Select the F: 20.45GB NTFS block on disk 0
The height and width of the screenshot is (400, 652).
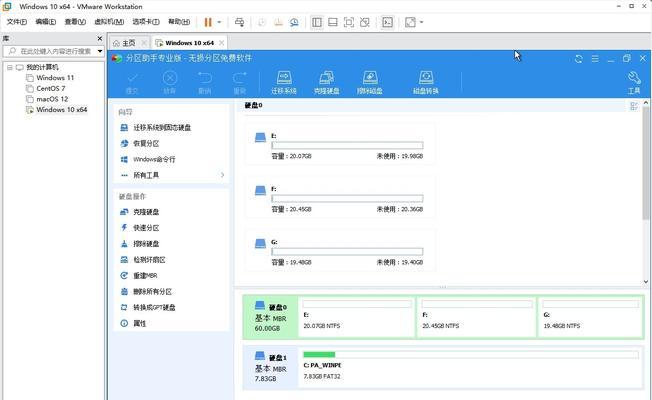[x=476, y=317]
